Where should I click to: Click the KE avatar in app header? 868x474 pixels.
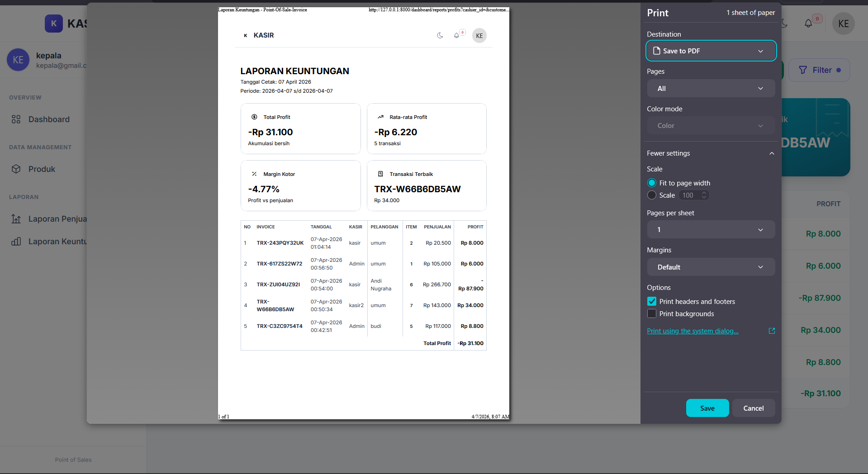point(843,24)
